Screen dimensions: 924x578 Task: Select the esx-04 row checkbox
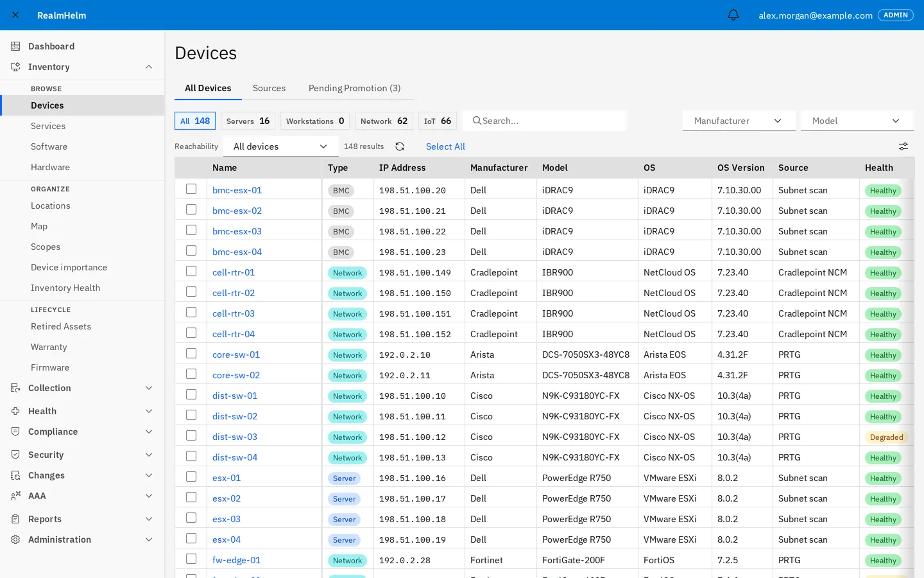pyautogui.click(x=191, y=538)
